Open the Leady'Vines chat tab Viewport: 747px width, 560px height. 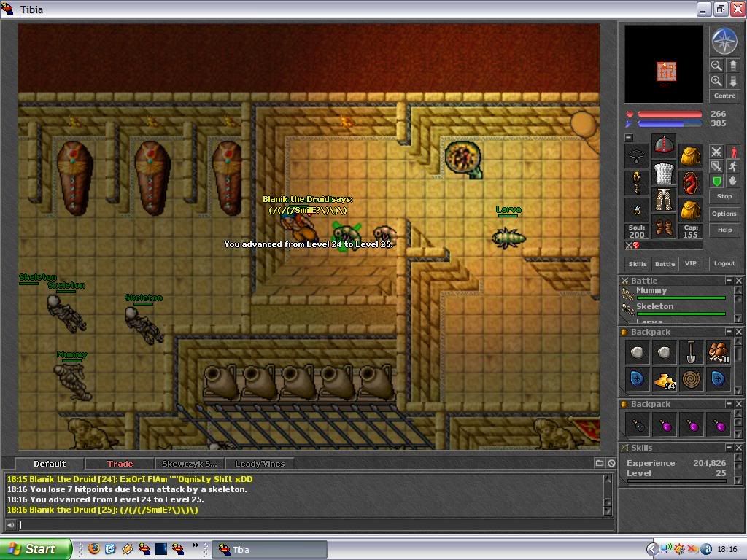259,463
